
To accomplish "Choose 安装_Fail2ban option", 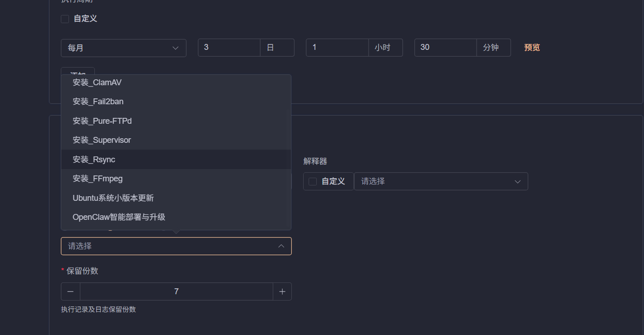I will (98, 102).
